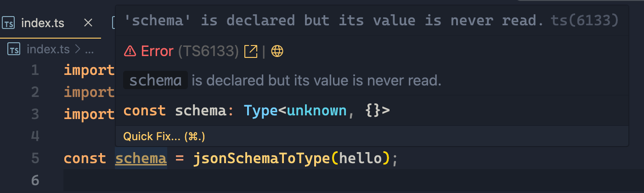Click the TypeScript icon on the index.ts tab
The width and height of the screenshot is (644, 193).
[x=9, y=23]
